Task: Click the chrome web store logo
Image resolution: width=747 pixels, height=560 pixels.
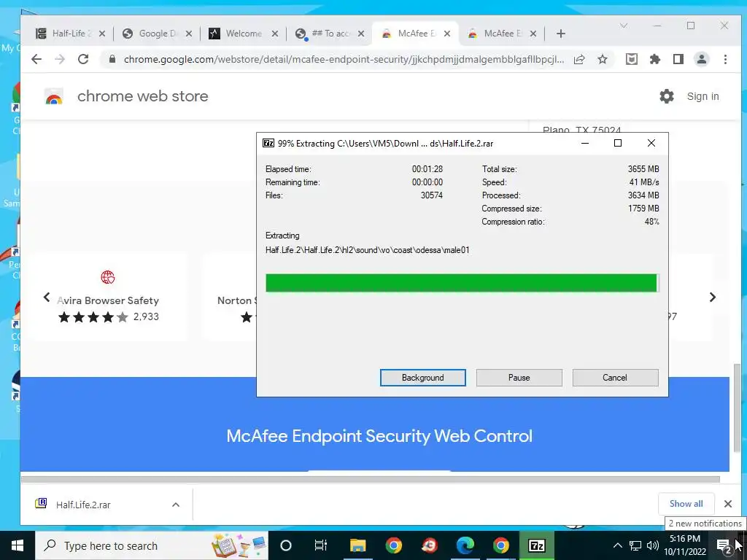Action: pyautogui.click(x=54, y=96)
